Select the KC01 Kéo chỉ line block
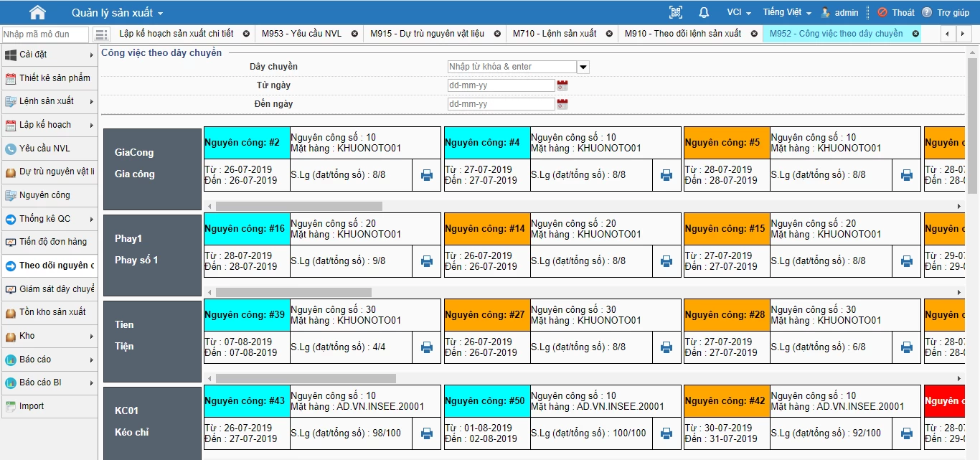This screenshot has height=460, width=980. click(x=152, y=423)
